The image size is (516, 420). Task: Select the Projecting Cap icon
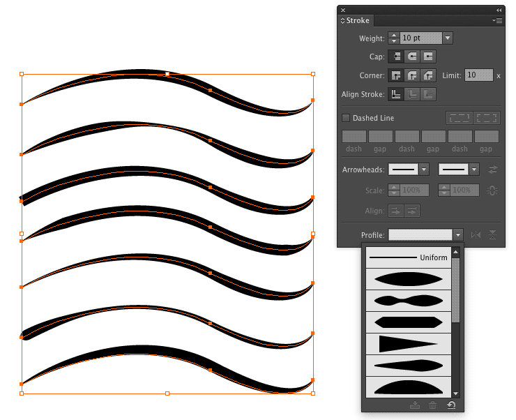coord(428,57)
